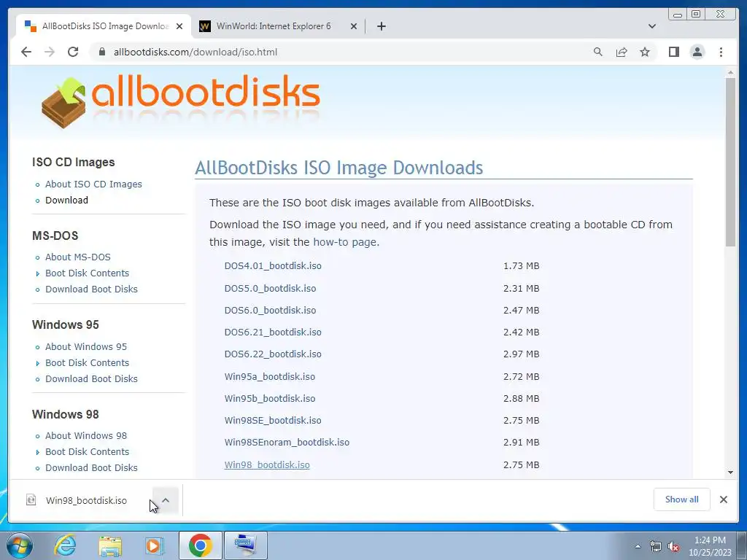This screenshot has width=747, height=560.
Task: Close the WinWorld Internet Explorer 6 tab
Action: 354,26
